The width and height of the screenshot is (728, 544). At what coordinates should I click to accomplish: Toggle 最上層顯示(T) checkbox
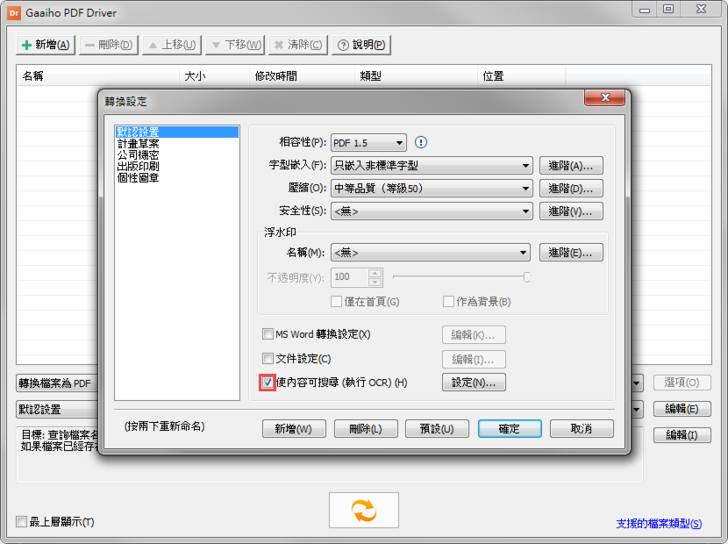click(21, 522)
